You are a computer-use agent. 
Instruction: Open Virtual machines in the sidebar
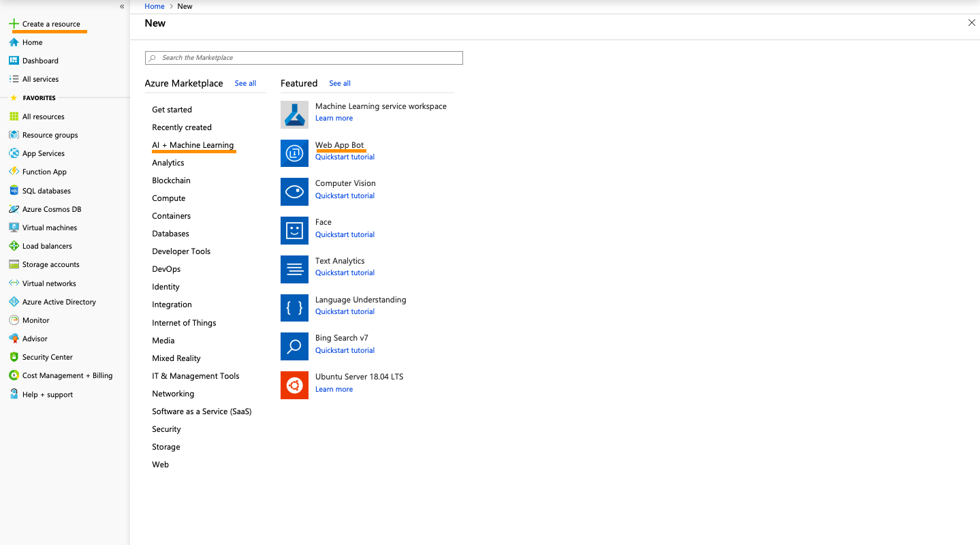click(x=50, y=228)
